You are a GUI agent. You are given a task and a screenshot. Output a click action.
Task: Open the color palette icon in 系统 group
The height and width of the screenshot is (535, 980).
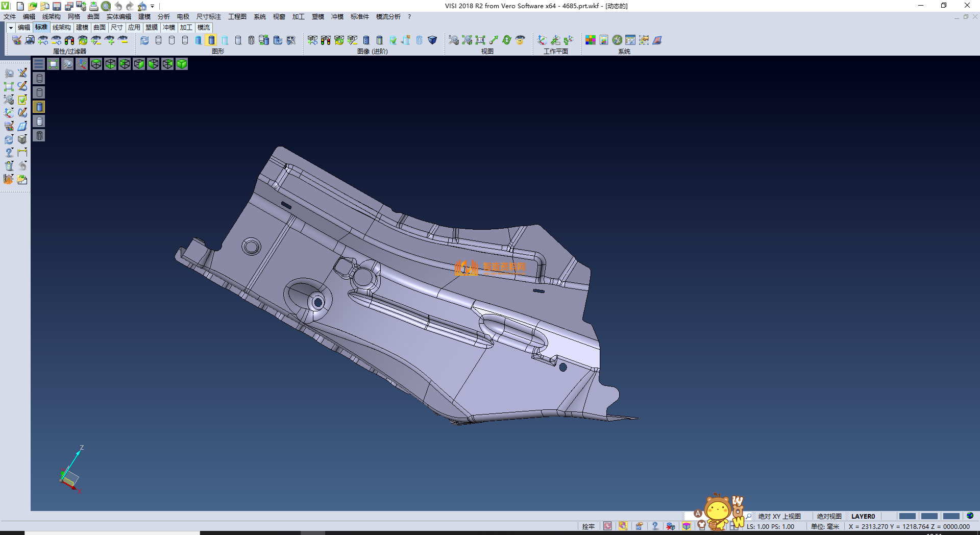[x=591, y=40]
